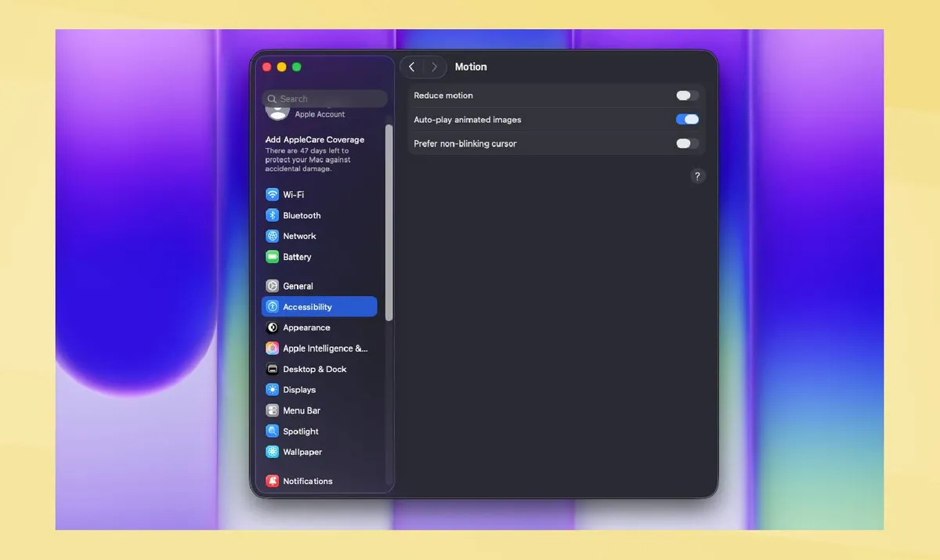Open General settings
The height and width of the screenshot is (560, 940).
pyautogui.click(x=320, y=286)
